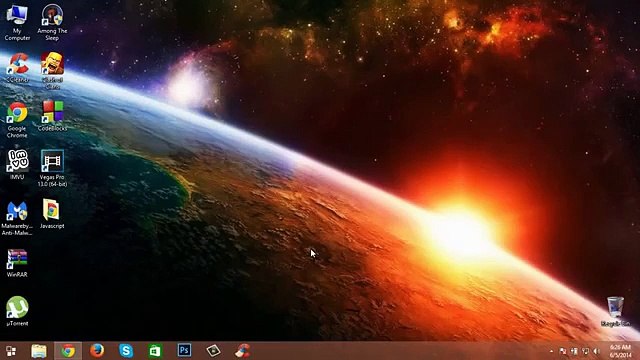Select the µTorrent desktop shortcut
The image size is (640, 360).
point(17,311)
